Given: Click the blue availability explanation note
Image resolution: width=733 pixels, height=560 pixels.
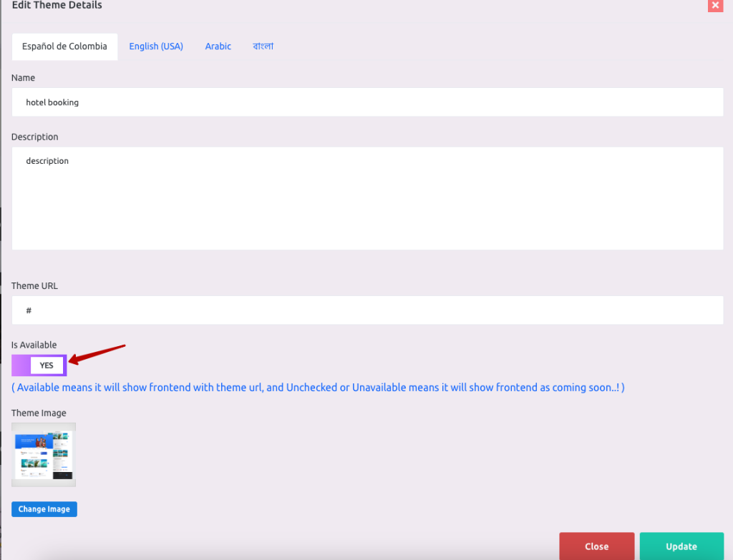Looking at the screenshot, I should pos(318,387).
